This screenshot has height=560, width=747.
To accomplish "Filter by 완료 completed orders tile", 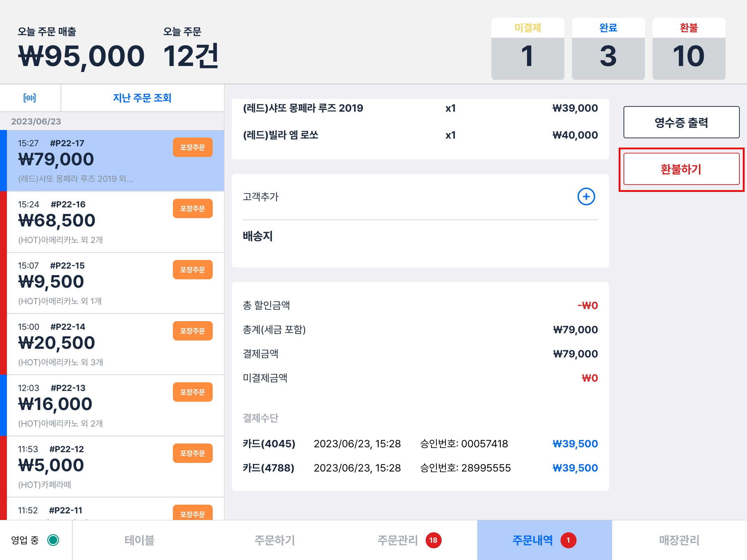I will click(608, 49).
